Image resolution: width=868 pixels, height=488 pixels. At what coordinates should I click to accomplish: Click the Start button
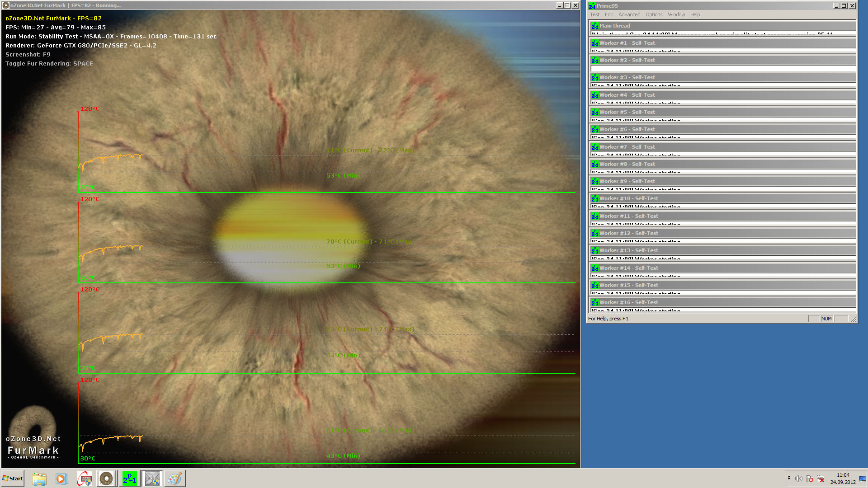(x=13, y=478)
